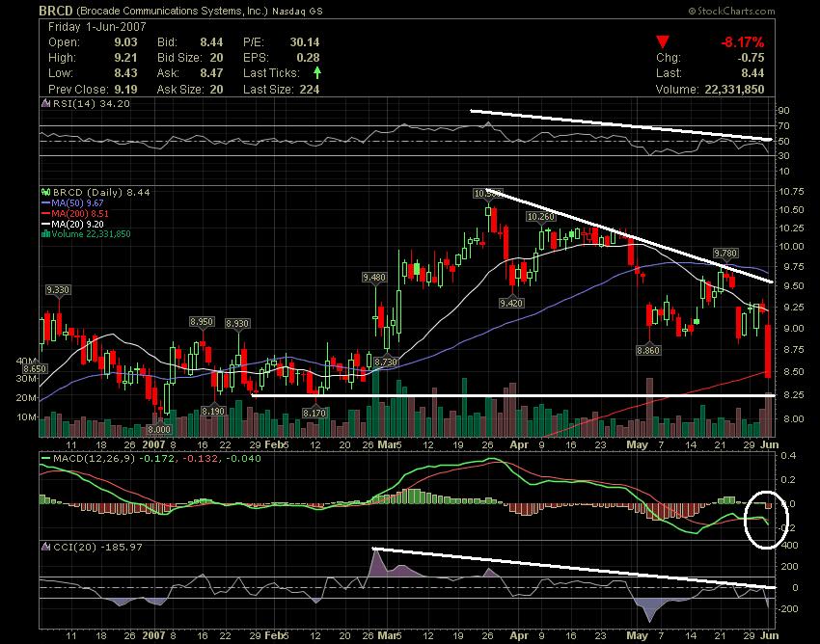Click the Nasdaq GS exchange label

coord(297,11)
